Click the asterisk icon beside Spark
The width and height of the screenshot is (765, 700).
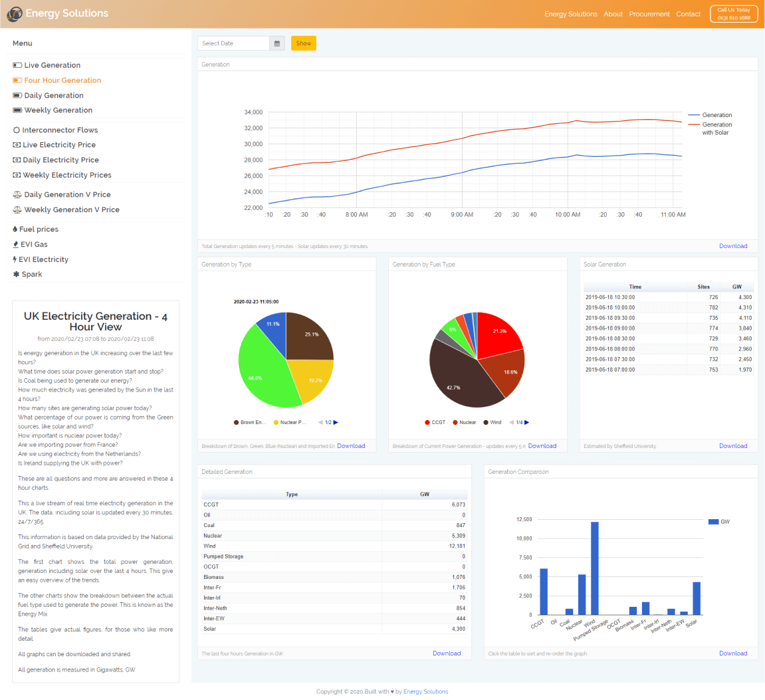point(16,275)
